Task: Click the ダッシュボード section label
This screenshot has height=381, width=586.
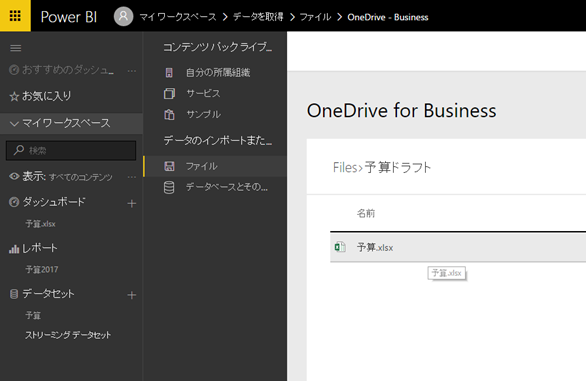Action: click(54, 202)
